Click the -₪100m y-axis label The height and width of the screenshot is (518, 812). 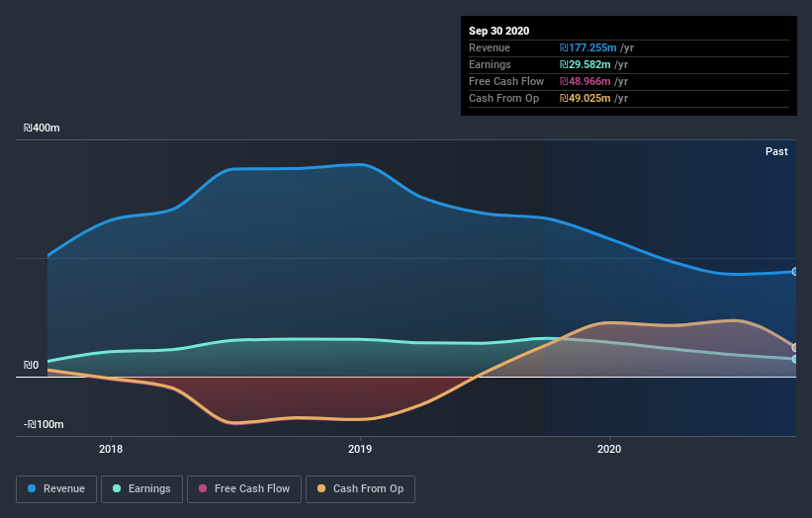point(44,424)
